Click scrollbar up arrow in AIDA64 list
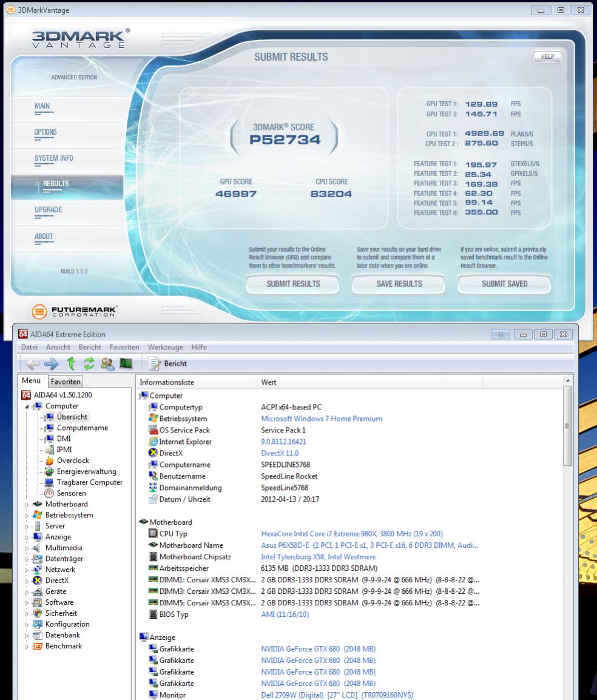The image size is (597, 700). (567, 381)
